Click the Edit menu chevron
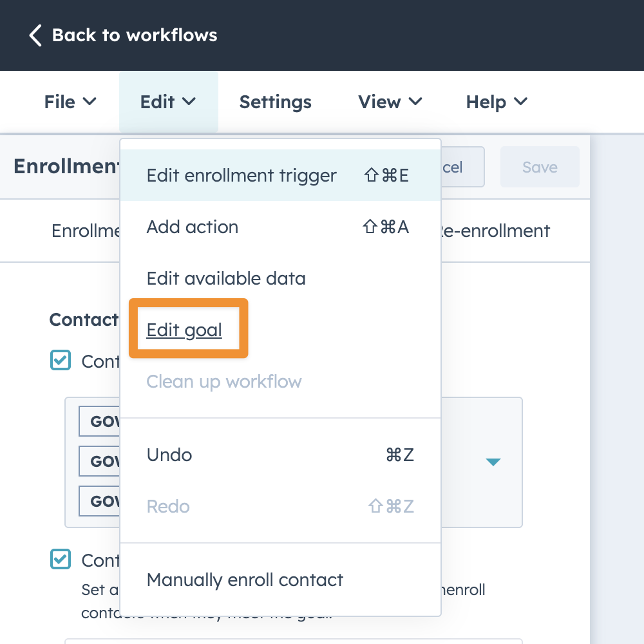Image resolution: width=644 pixels, height=644 pixels. pyautogui.click(x=189, y=102)
